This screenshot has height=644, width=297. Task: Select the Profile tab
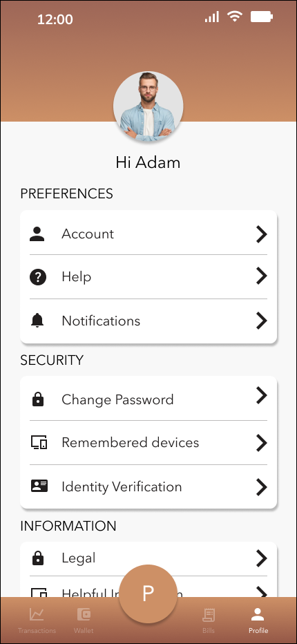[x=258, y=621]
